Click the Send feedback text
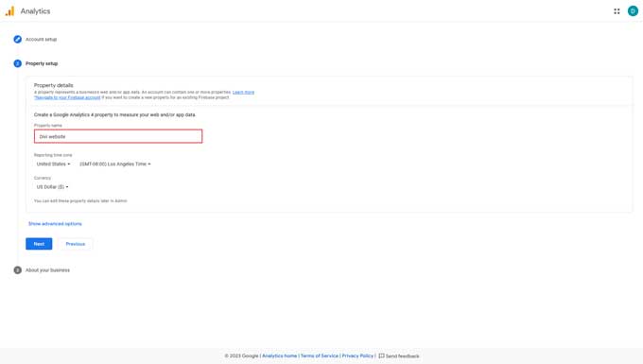This screenshot has height=364, width=643. tap(402, 356)
